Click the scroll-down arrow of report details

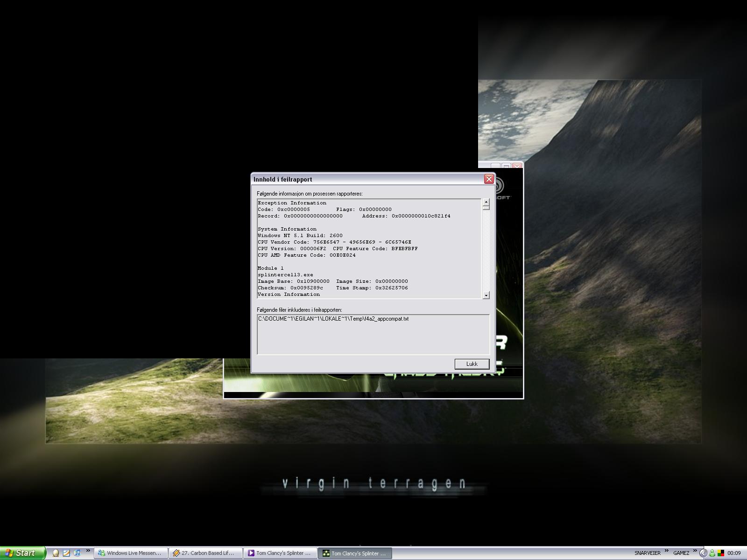(x=486, y=295)
